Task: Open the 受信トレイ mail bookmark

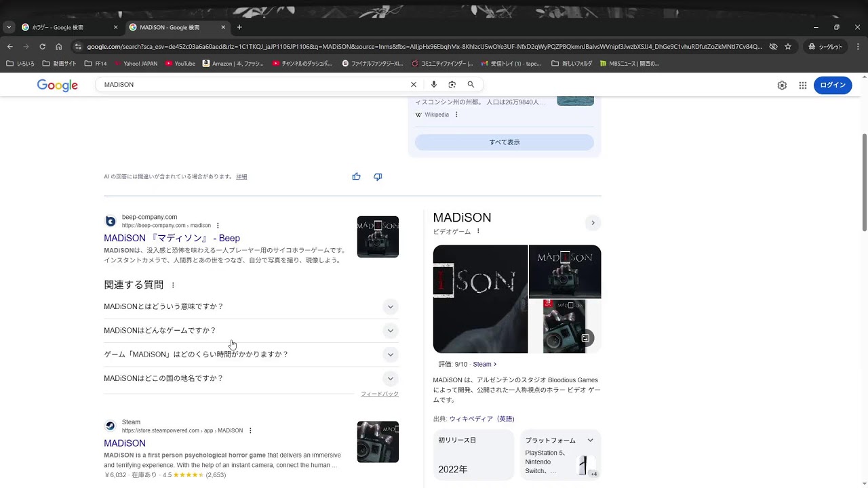Action: [511, 64]
